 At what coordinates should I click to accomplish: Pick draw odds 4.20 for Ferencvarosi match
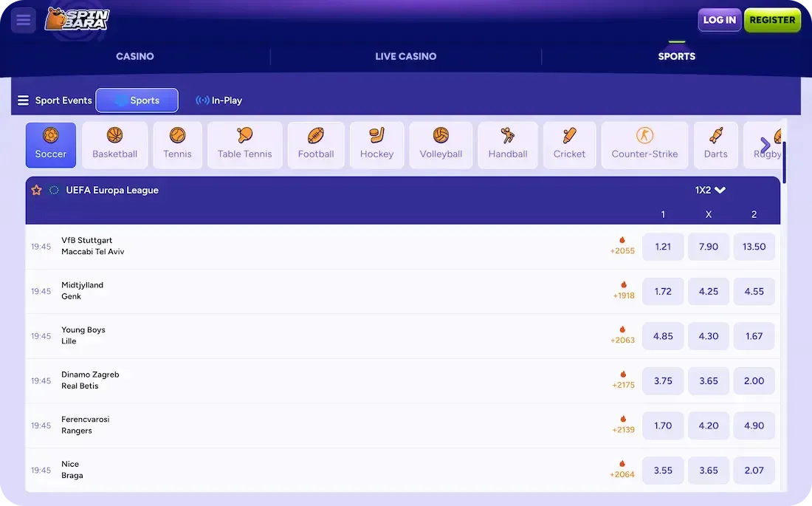709,425
